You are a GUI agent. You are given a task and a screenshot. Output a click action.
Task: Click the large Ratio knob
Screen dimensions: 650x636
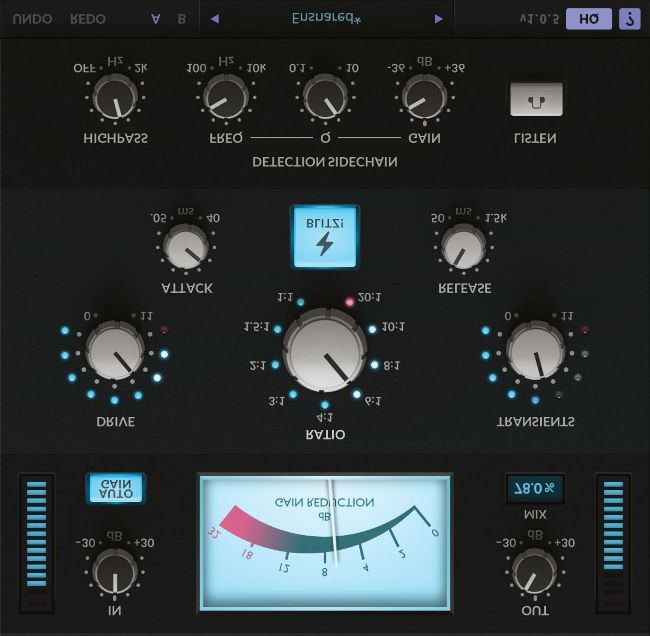(x=325, y=348)
